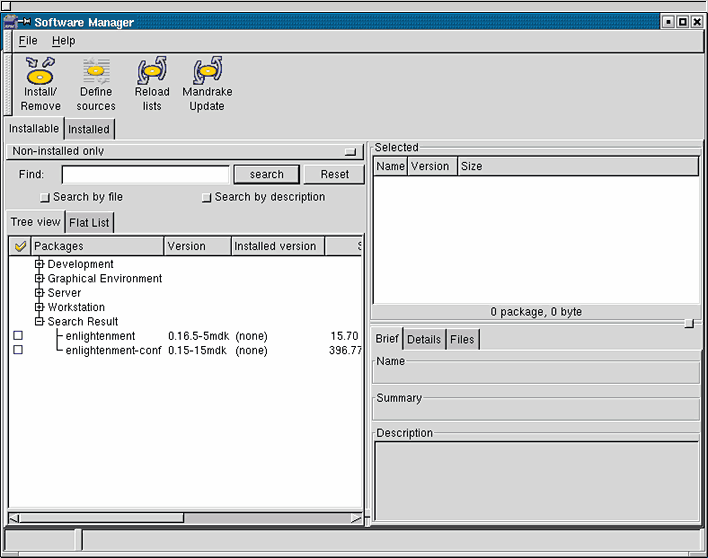Click the horizontal scrollbar thumb under package list

point(101,518)
